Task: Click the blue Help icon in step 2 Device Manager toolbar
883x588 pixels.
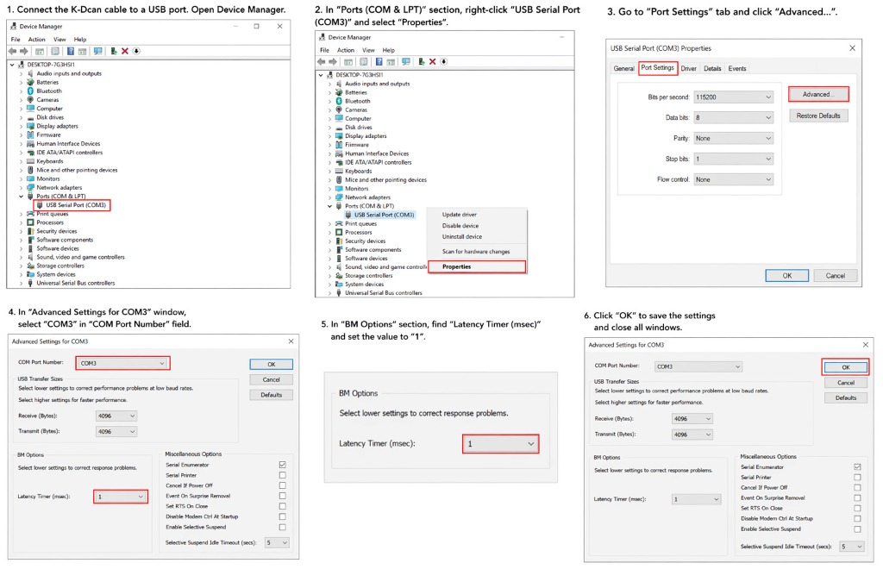Action: click(x=379, y=62)
